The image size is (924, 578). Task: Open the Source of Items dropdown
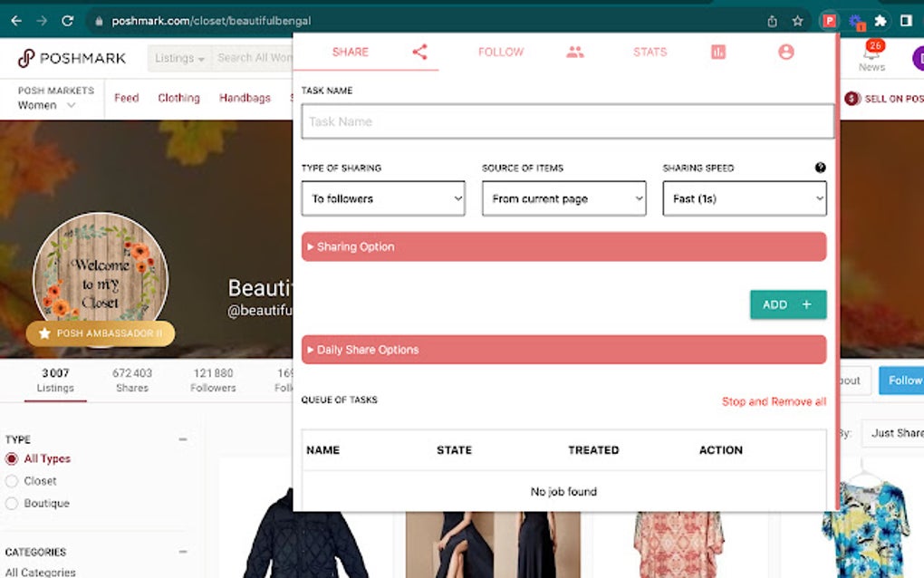coord(564,198)
